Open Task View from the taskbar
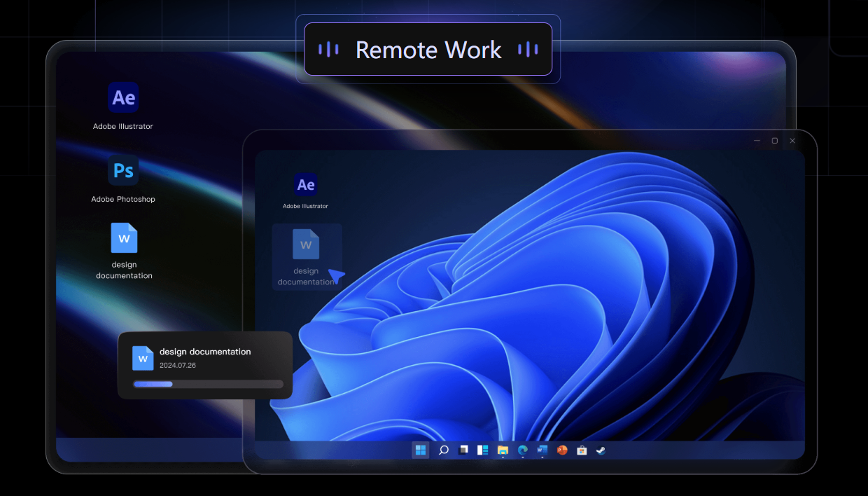This screenshot has height=496, width=868. (x=463, y=450)
